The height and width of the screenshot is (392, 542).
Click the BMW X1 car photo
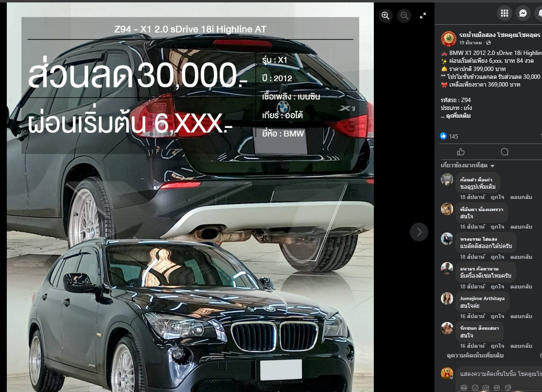point(190,197)
